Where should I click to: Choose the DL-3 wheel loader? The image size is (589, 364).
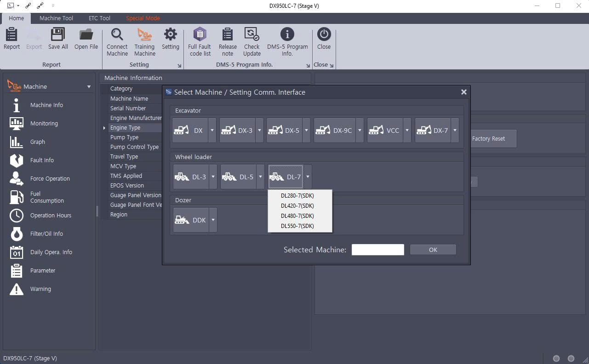click(191, 177)
